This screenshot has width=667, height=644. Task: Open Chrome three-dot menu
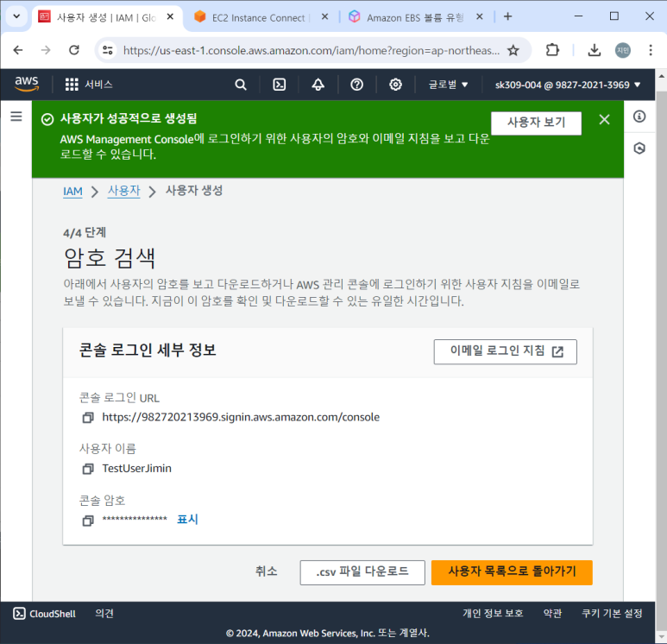(x=651, y=50)
